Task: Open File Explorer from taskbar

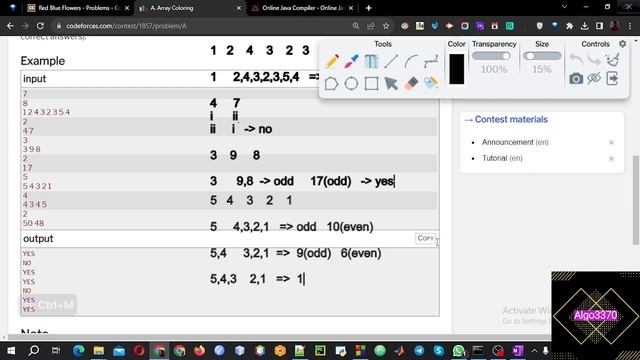Action: tap(99, 351)
